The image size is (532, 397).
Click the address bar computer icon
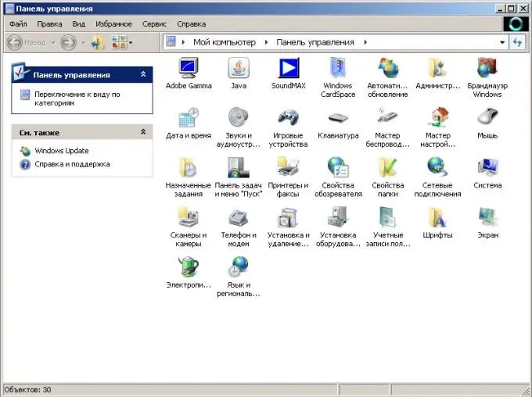171,42
